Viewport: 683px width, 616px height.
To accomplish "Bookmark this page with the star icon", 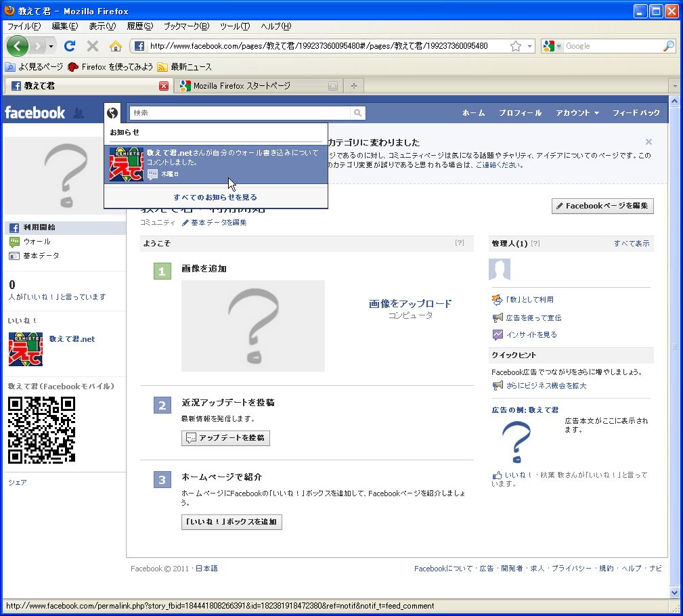I will click(516, 46).
